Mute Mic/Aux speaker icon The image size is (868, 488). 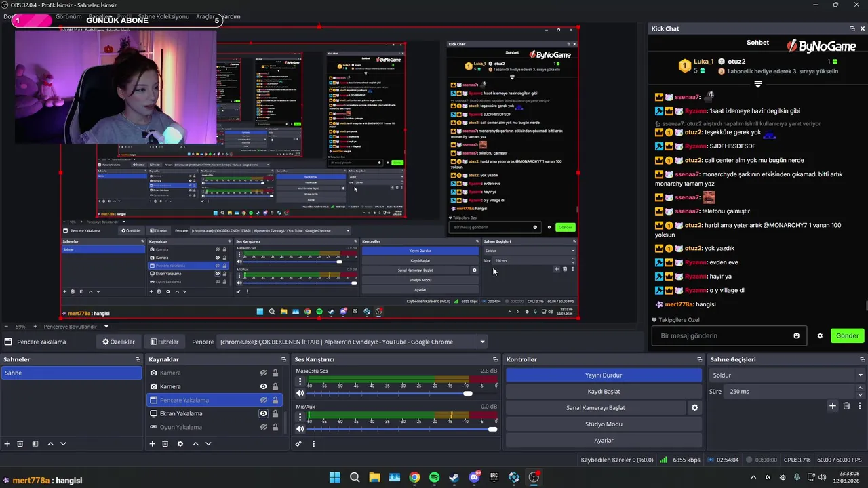point(300,429)
